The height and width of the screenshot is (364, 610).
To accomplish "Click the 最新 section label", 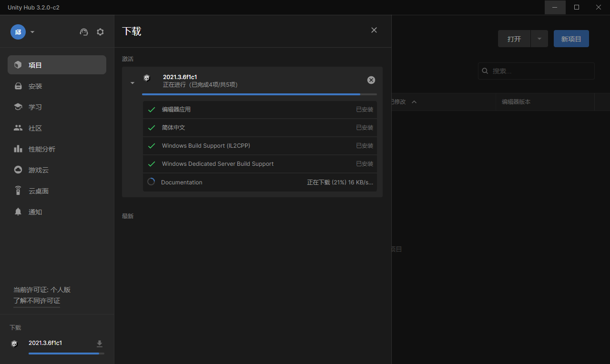I will 128,216.
